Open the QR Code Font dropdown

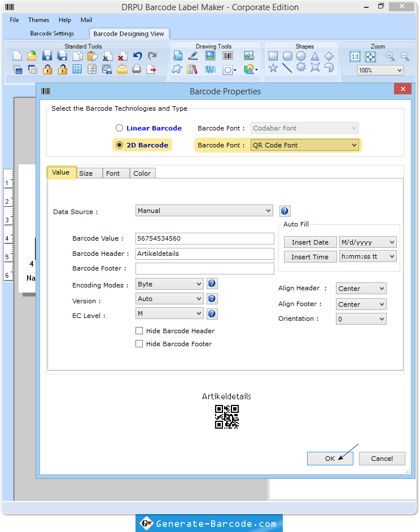point(305,145)
